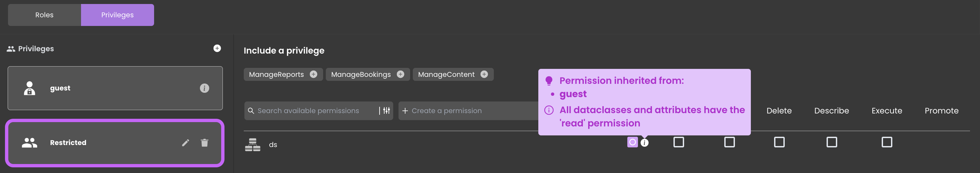Open search filter options slider icon
The height and width of the screenshot is (173, 980).
point(387,110)
